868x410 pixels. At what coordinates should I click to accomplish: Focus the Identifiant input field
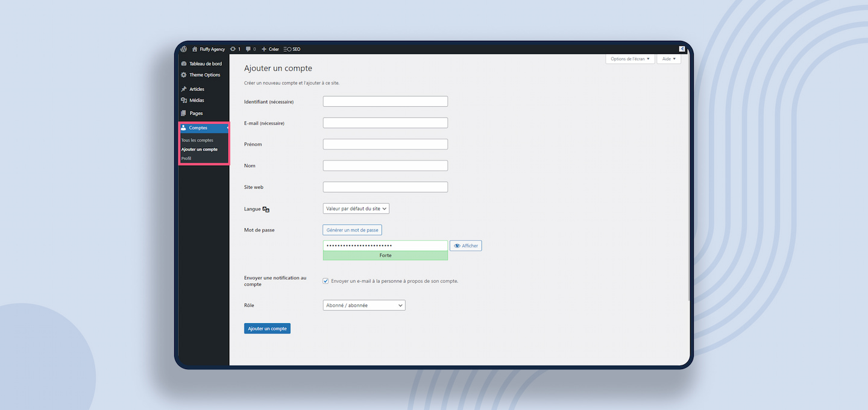coord(385,101)
